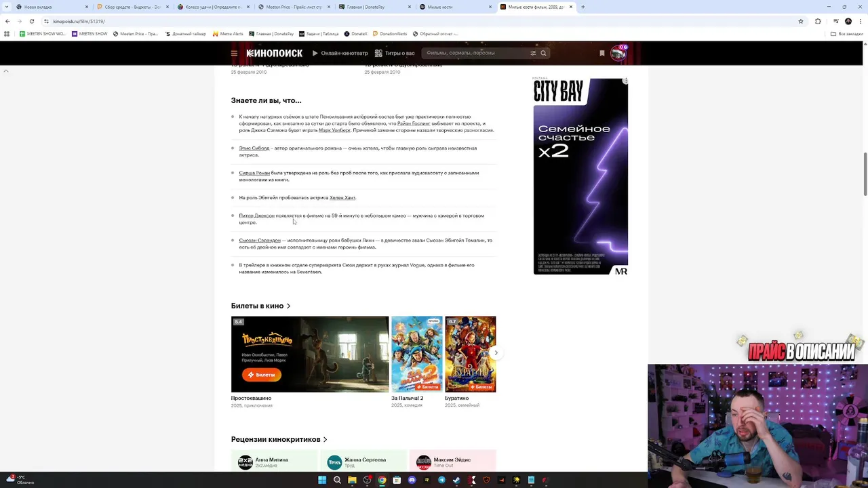The image size is (868, 488).
Task: Open Райан Гослинг link
Action: pyautogui.click(x=414, y=123)
